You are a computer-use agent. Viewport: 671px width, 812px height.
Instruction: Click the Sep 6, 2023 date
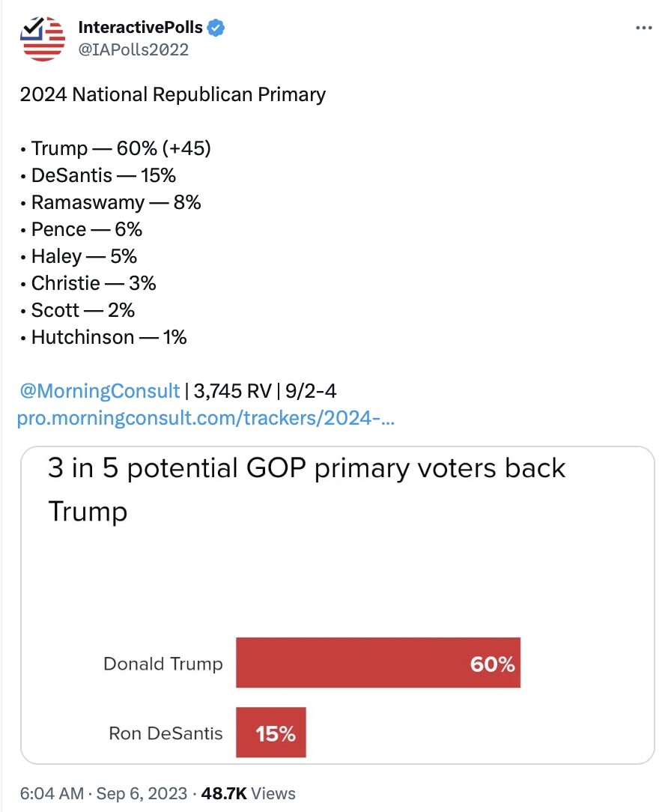(x=142, y=793)
